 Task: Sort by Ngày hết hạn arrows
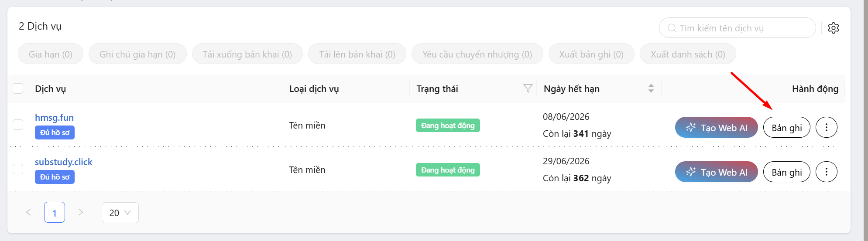(x=651, y=88)
